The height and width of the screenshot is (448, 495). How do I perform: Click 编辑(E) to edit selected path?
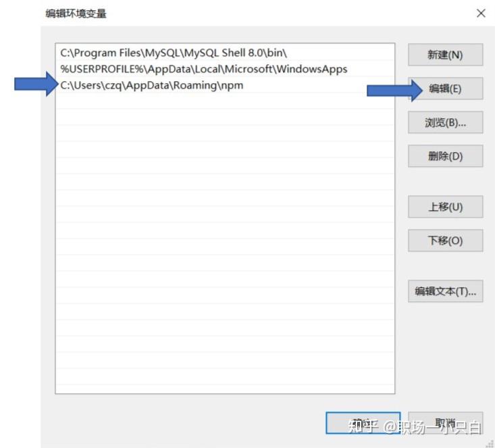coord(445,89)
